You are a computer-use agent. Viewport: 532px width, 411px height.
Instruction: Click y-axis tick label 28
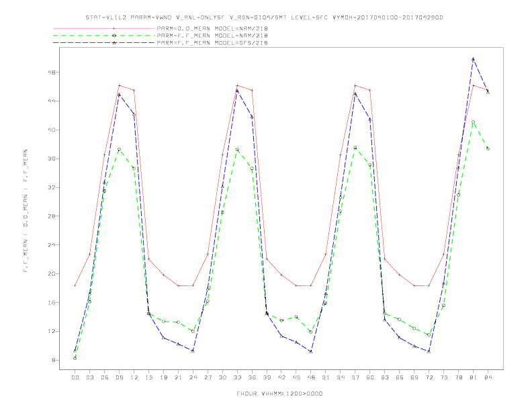point(52,216)
